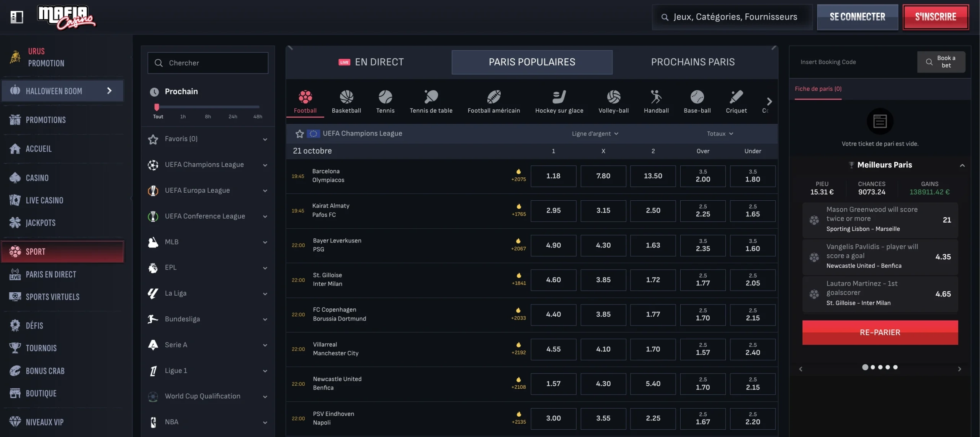Click the Niveaux VIP diamond icon
The width and height of the screenshot is (980, 437).
(x=15, y=422)
